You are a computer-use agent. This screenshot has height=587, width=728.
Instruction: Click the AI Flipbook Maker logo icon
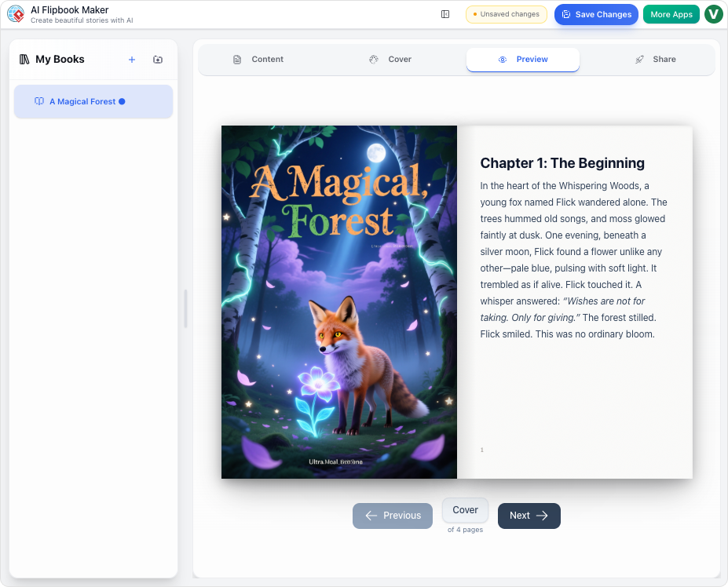pyautogui.click(x=16, y=14)
